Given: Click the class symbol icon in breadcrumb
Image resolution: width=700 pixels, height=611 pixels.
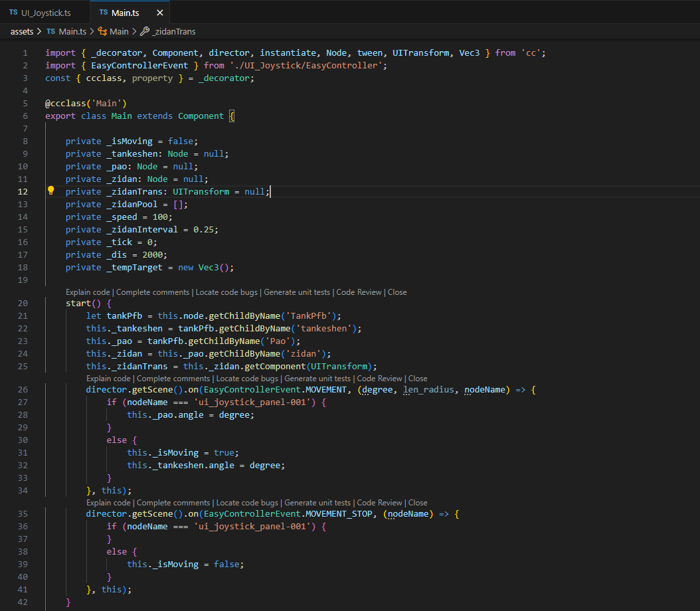Looking at the screenshot, I should 102,31.
